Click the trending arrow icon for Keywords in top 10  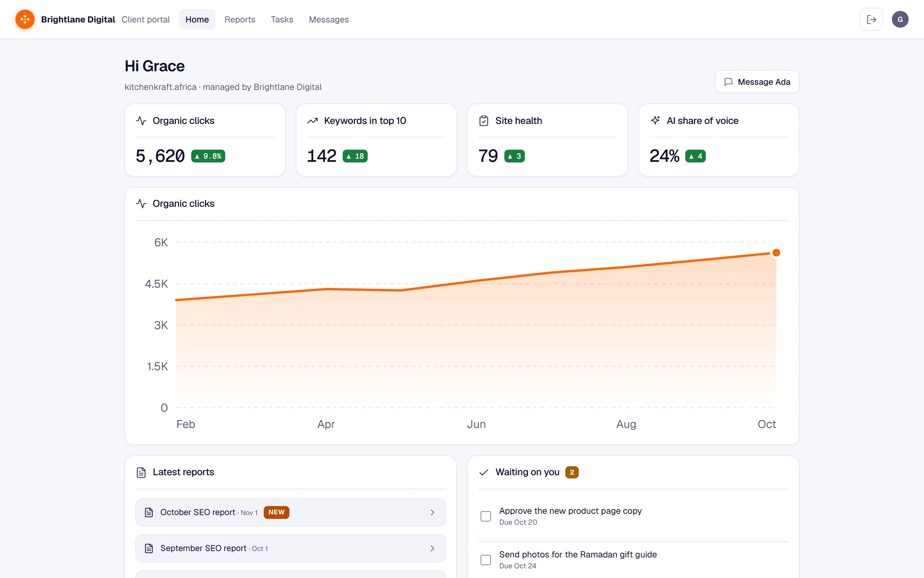(312, 121)
